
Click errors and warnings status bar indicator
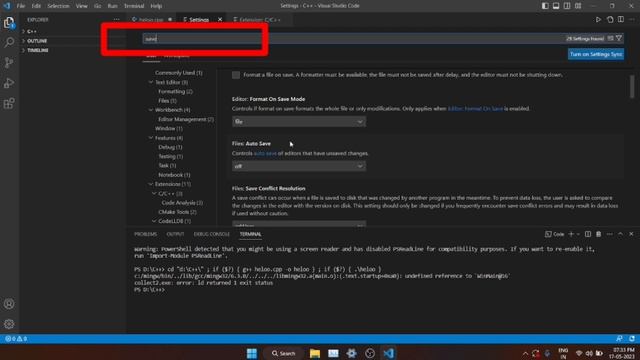(x=16, y=339)
